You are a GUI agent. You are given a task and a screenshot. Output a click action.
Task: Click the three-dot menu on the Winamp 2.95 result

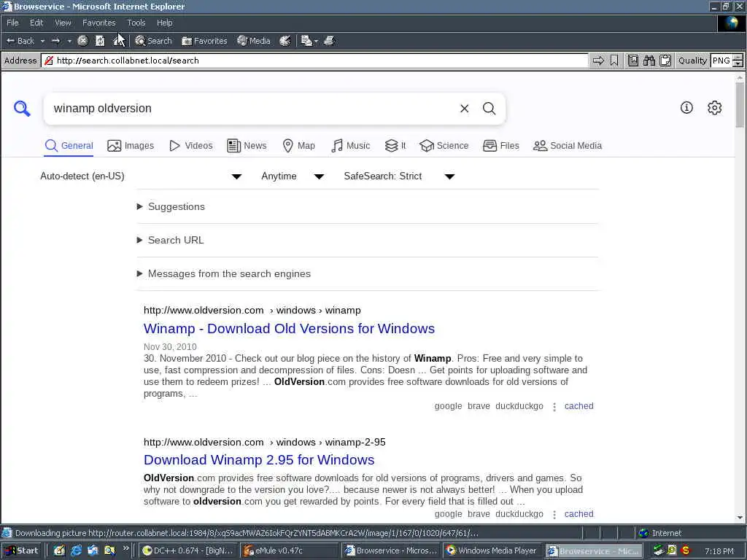[554, 515]
